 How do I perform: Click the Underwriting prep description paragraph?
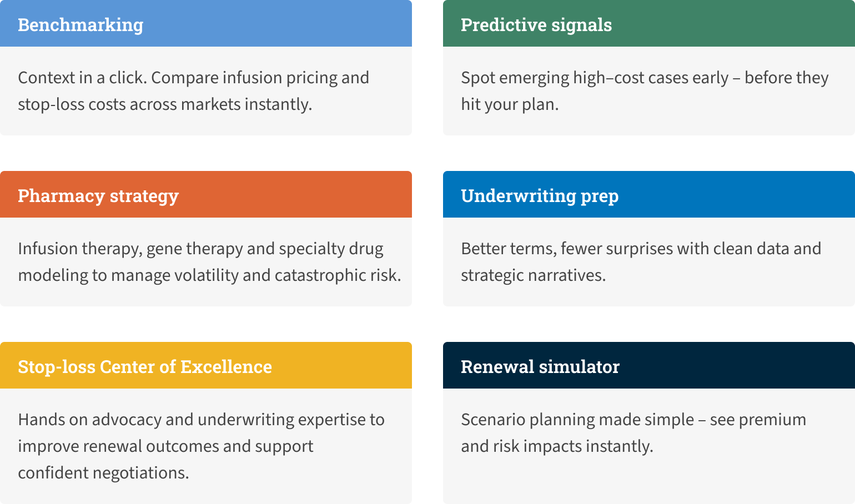tap(641, 262)
